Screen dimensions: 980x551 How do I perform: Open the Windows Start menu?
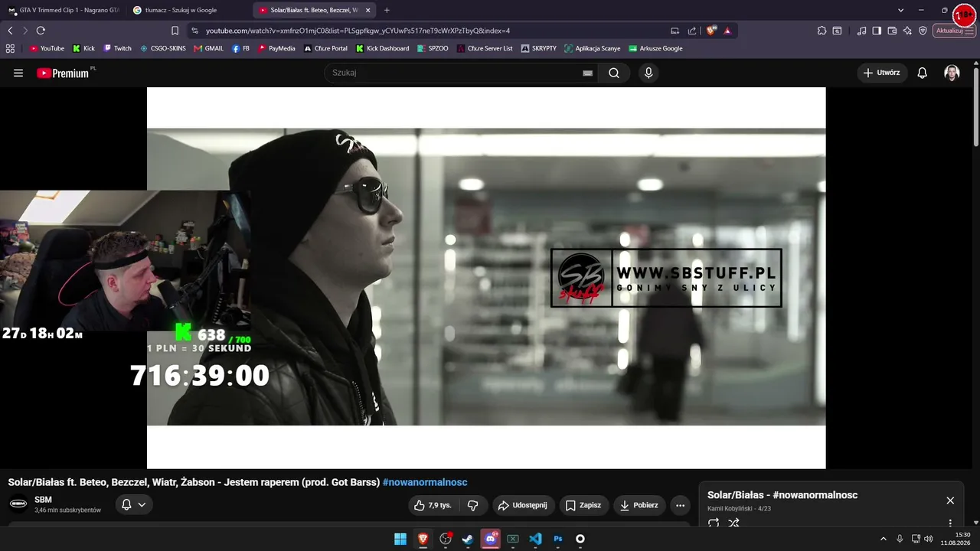[400, 539]
